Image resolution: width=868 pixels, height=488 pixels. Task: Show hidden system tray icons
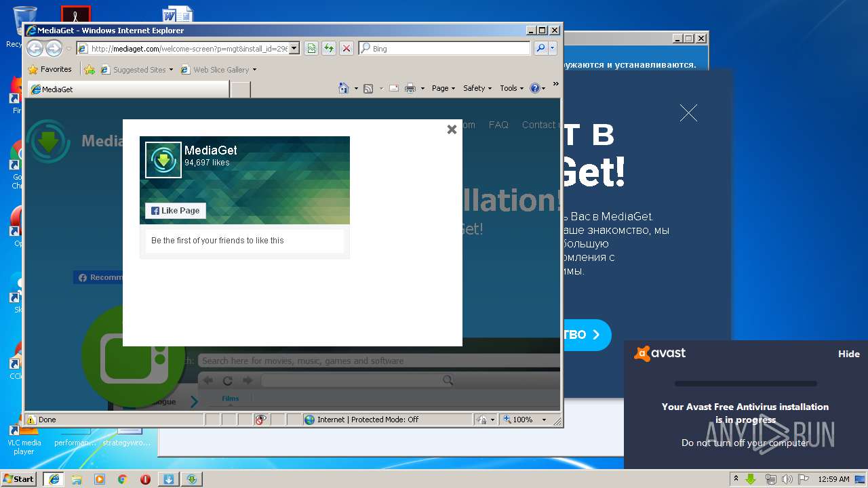tap(736, 479)
